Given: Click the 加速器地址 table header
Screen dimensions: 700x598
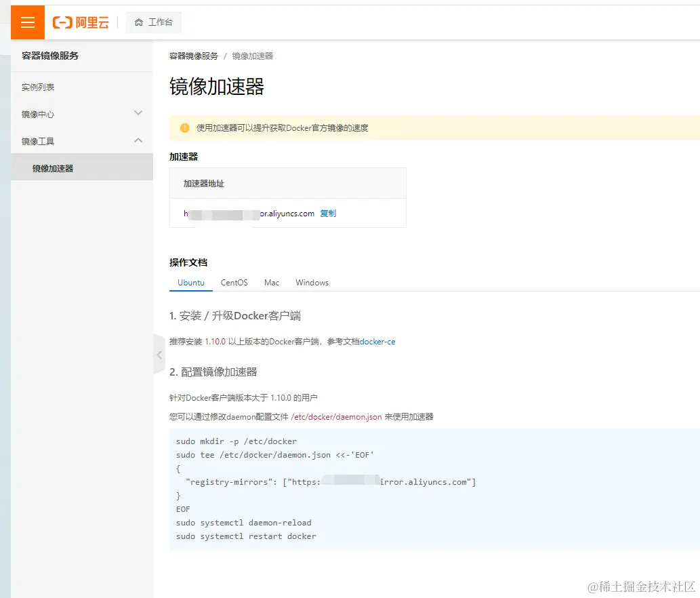Looking at the screenshot, I should pyautogui.click(x=204, y=184).
